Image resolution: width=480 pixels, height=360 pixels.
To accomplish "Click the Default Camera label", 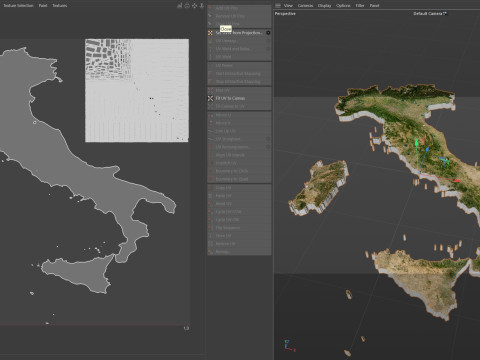I will [428, 14].
